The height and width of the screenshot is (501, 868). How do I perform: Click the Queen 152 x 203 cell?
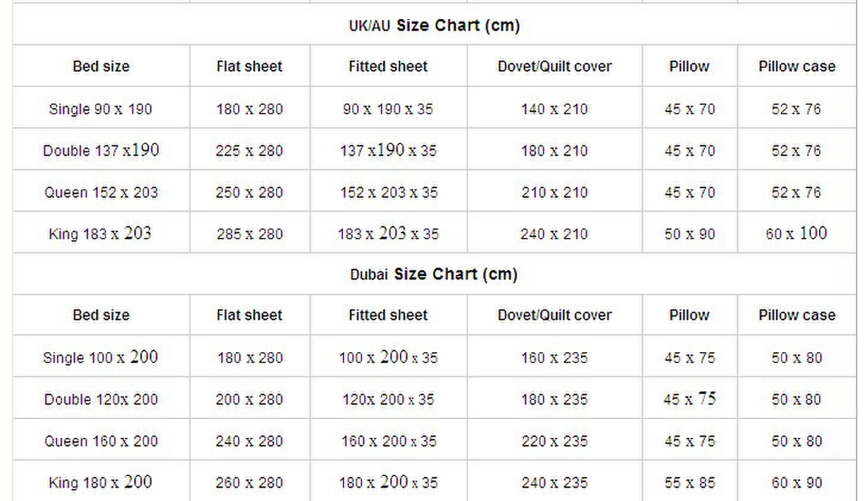click(101, 192)
